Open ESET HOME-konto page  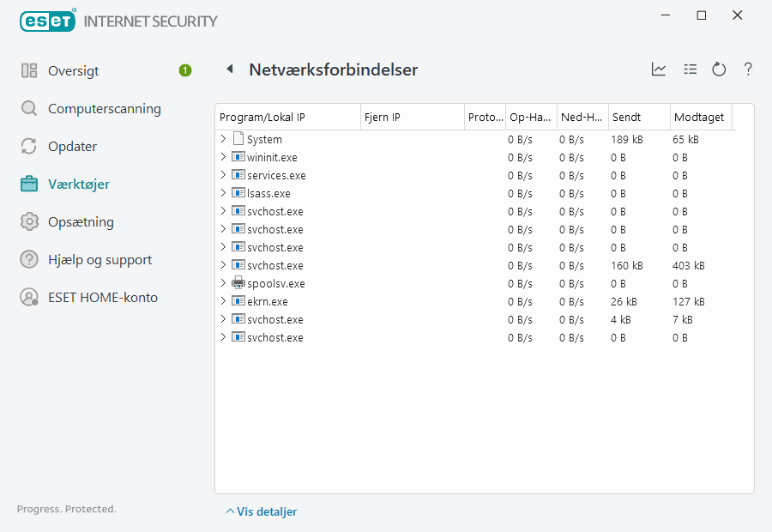(102, 298)
